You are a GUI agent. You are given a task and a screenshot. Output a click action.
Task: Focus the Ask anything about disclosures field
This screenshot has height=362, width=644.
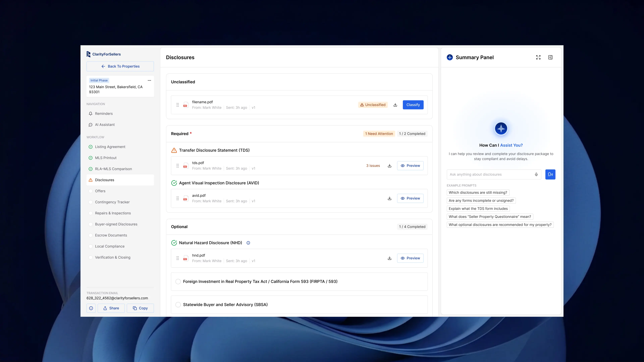pyautogui.click(x=490, y=174)
